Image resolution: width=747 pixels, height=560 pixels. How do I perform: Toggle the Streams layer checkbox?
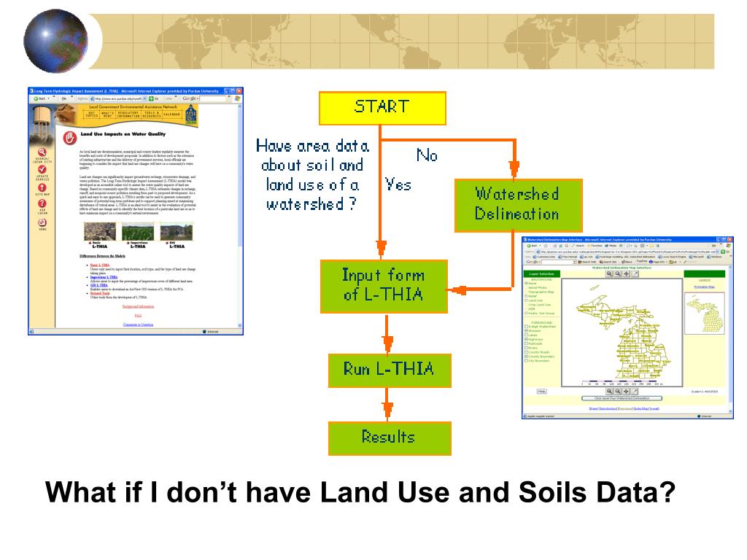pos(527,330)
